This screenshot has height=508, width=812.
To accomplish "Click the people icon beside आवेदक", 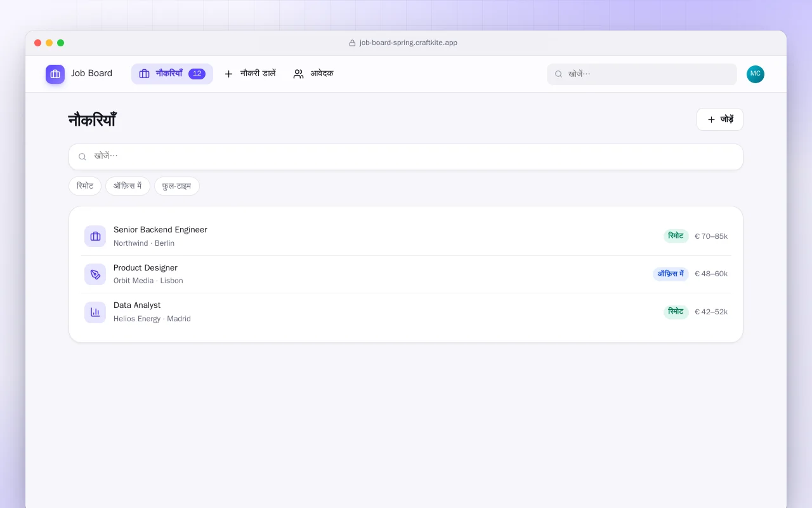I will tap(298, 74).
